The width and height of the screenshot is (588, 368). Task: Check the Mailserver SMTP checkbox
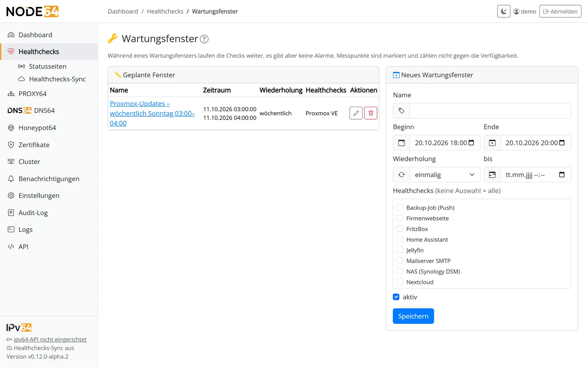tap(400, 261)
